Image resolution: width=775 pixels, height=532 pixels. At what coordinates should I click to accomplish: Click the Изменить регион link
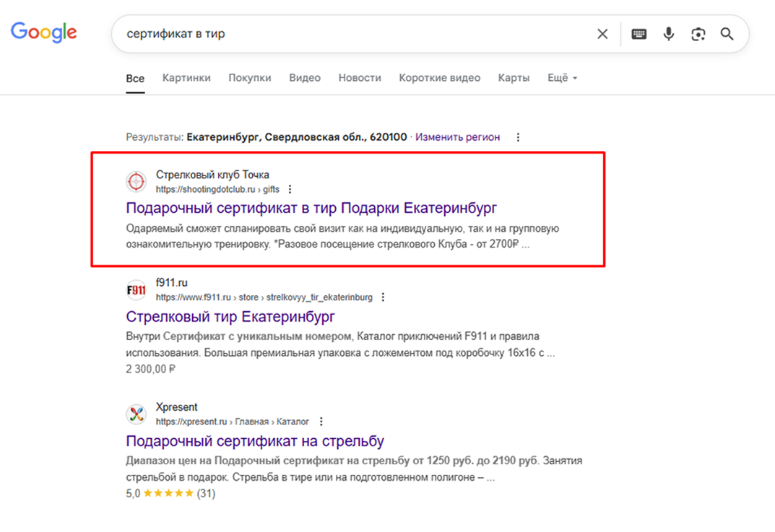(457, 137)
